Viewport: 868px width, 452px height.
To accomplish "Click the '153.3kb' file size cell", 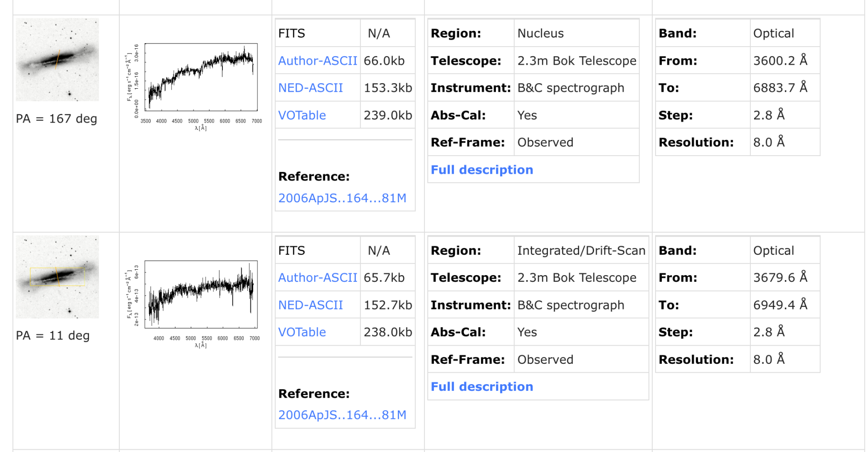I will click(388, 88).
